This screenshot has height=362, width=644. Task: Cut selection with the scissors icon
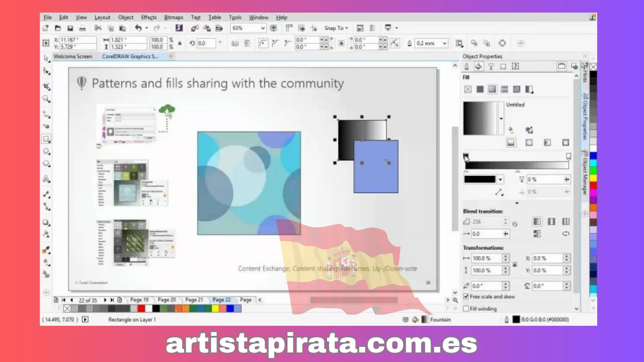click(x=98, y=28)
